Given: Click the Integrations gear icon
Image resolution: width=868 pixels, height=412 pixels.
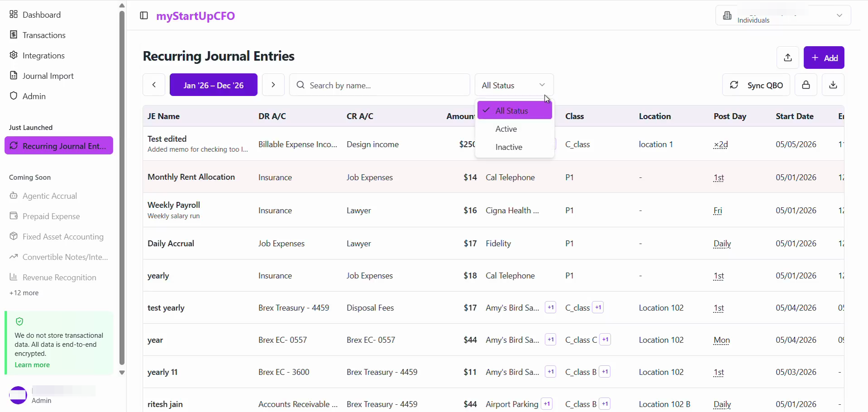Looking at the screenshot, I should pyautogui.click(x=14, y=55).
